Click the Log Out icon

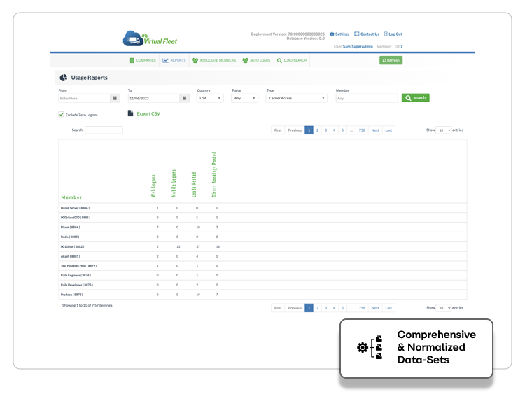(x=384, y=34)
